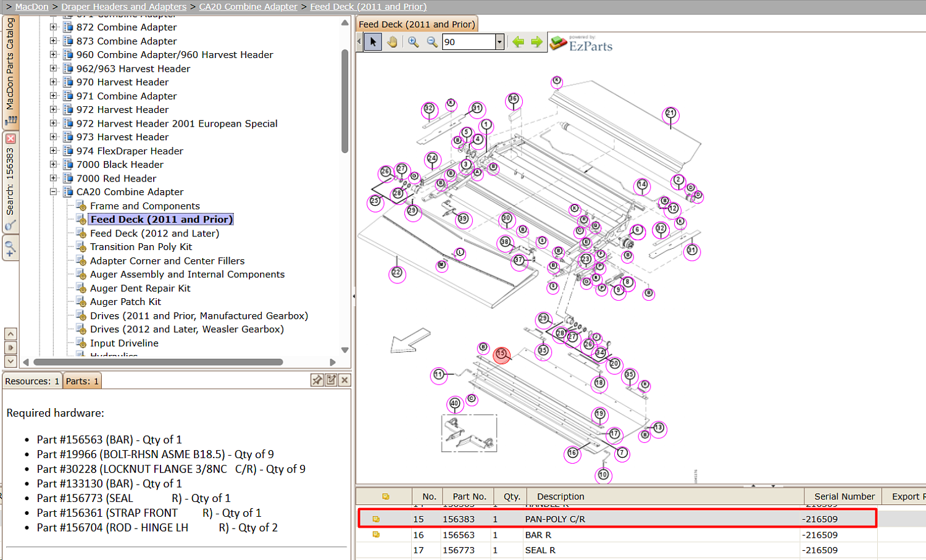Zoom out of the diagram
The height and width of the screenshot is (560, 926).
(x=432, y=42)
